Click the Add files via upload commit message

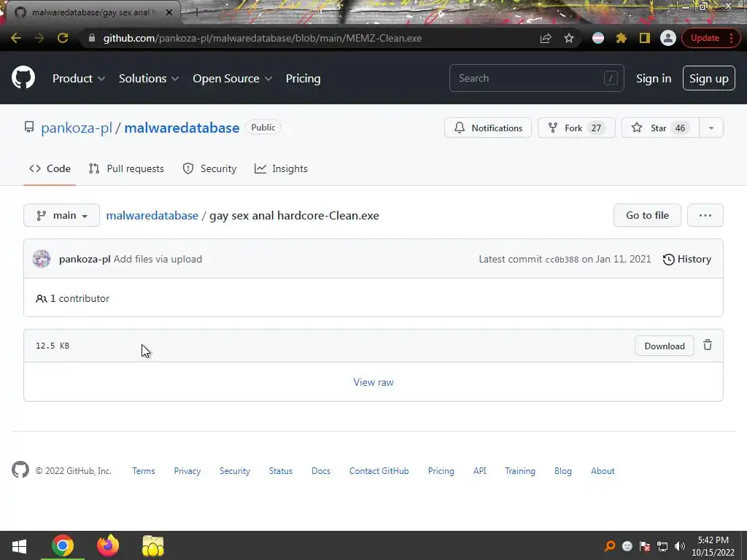click(158, 259)
